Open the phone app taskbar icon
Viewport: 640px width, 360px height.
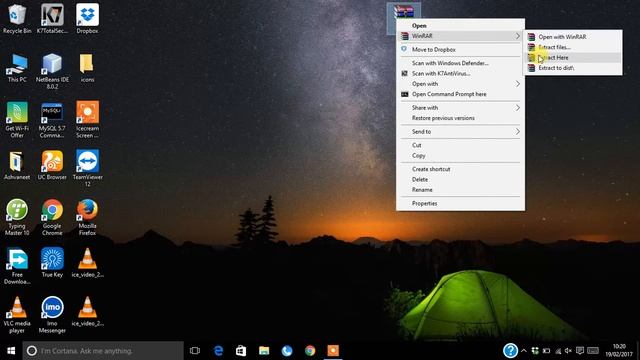(x=287, y=351)
